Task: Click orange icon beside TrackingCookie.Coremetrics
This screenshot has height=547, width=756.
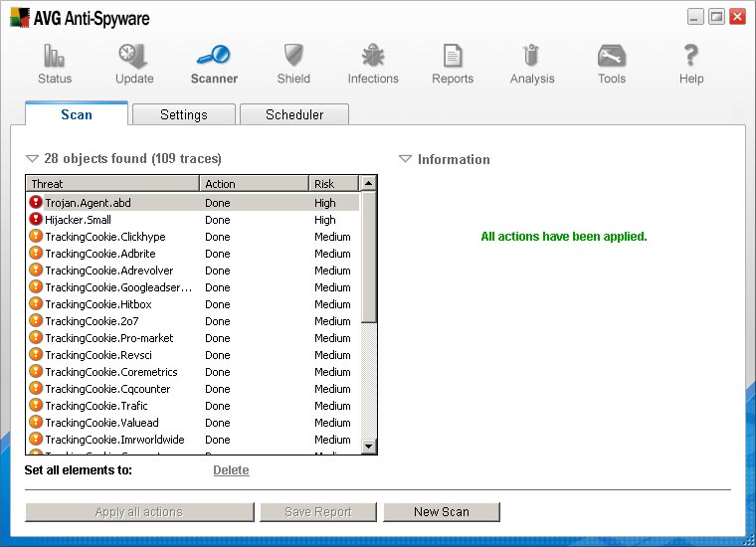Action: [36, 371]
